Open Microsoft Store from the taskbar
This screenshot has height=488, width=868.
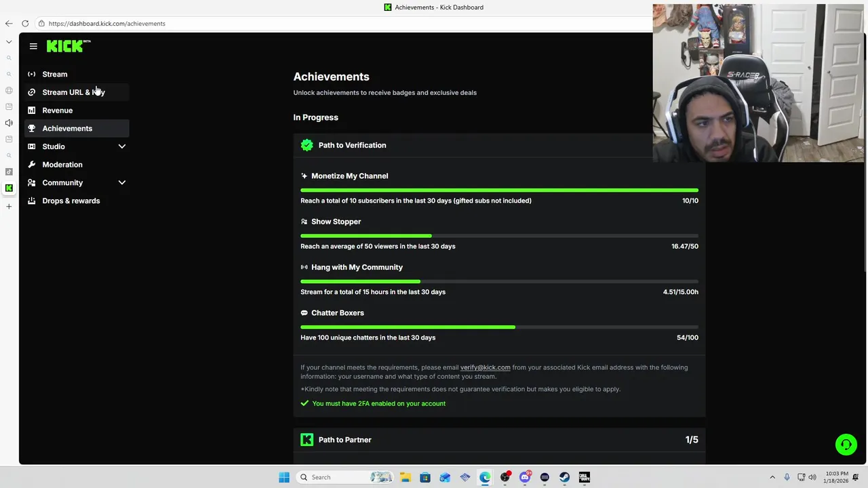click(x=425, y=477)
